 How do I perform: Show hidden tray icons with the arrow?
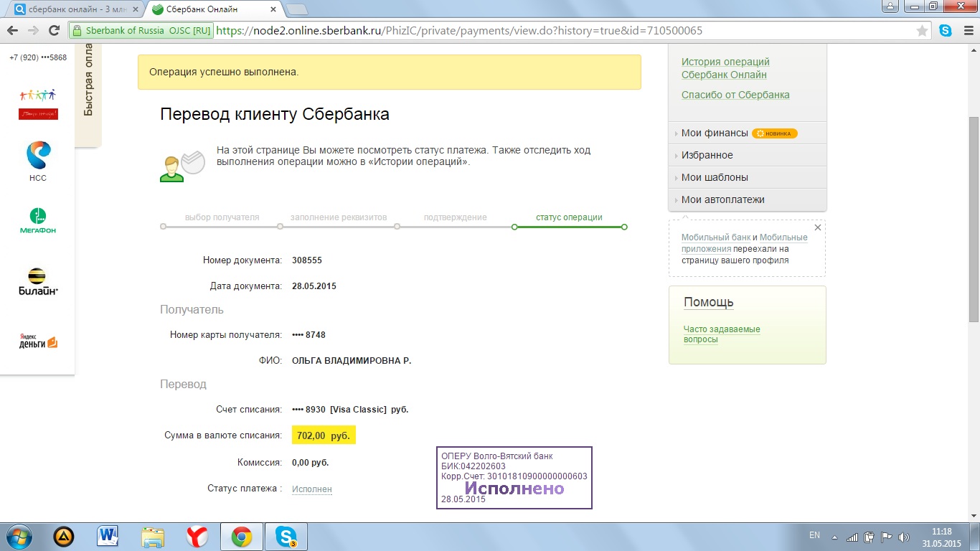pos(835,537)
